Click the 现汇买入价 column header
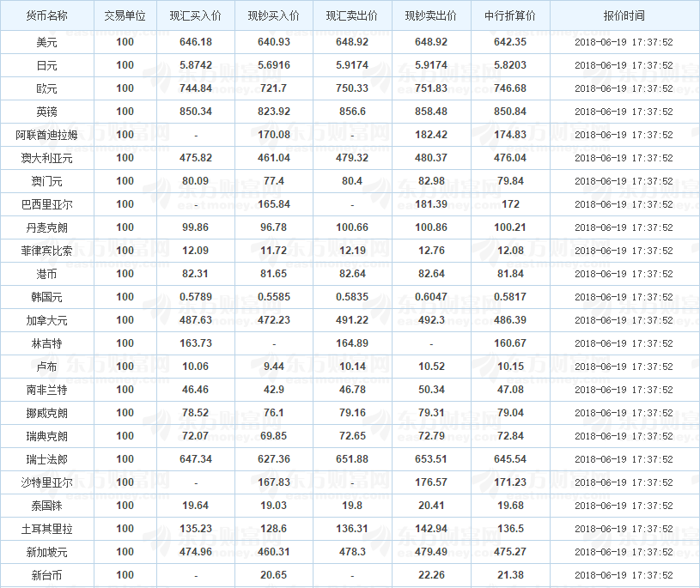The height and width of the screenshot is (588, 700). click(196, 15)
